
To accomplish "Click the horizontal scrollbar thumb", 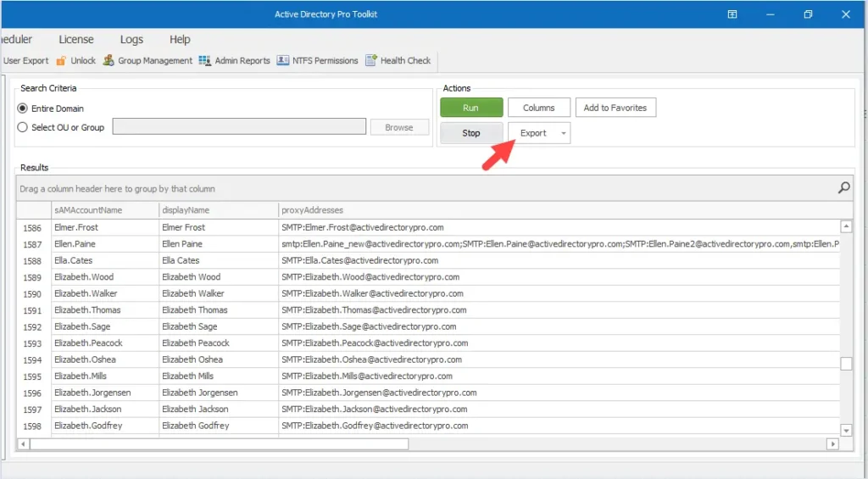I will click(x=220, y=443).
